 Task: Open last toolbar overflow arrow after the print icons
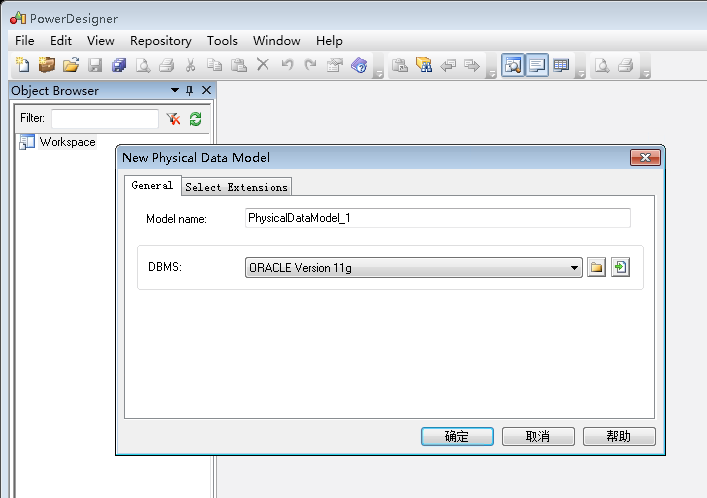(x=646, y=74)
